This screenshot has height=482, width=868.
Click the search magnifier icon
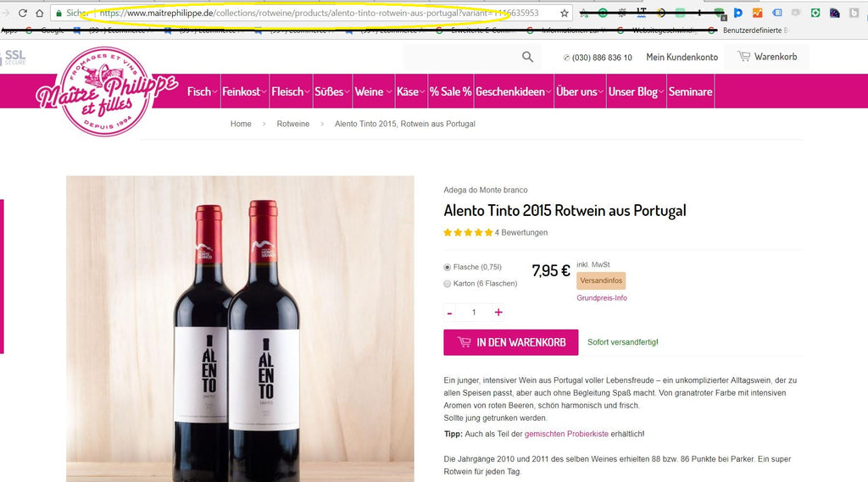[527, 57]
